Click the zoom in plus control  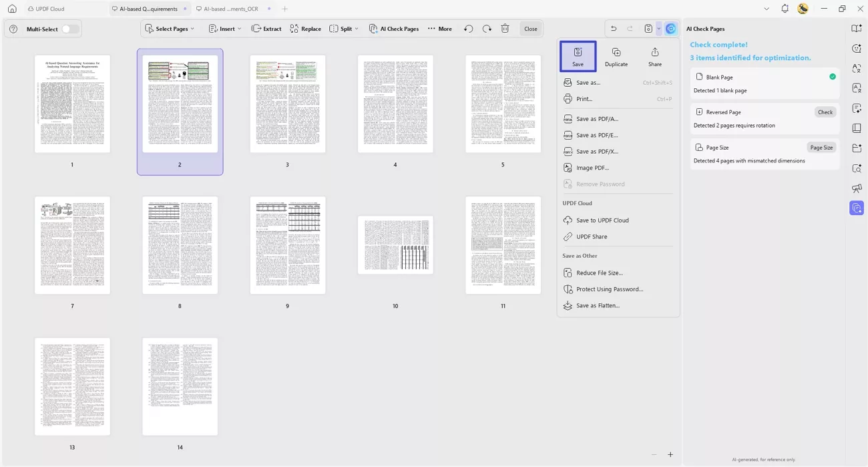click(670, 454)
